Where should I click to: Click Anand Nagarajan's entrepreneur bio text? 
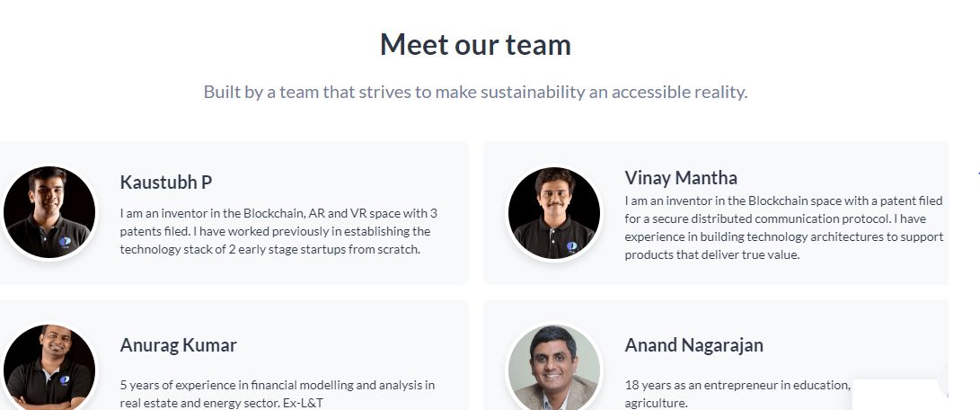(737, 394)
